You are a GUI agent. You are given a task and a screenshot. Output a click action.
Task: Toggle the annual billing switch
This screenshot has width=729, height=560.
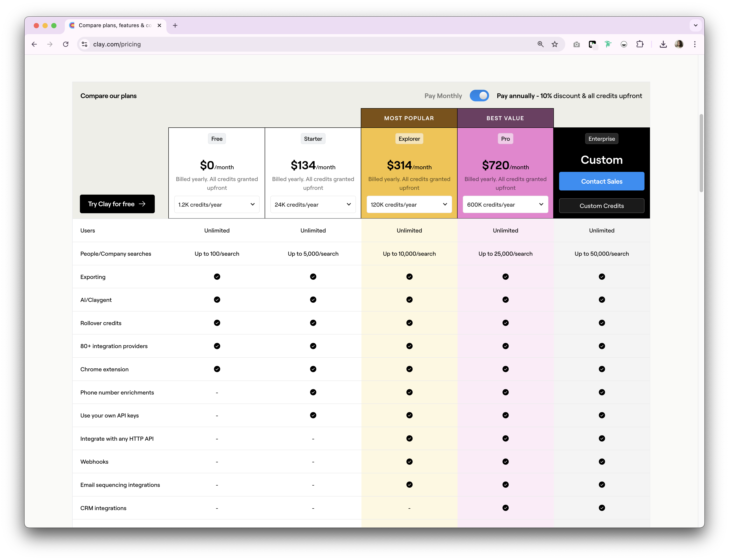click(x=479, y=96)
